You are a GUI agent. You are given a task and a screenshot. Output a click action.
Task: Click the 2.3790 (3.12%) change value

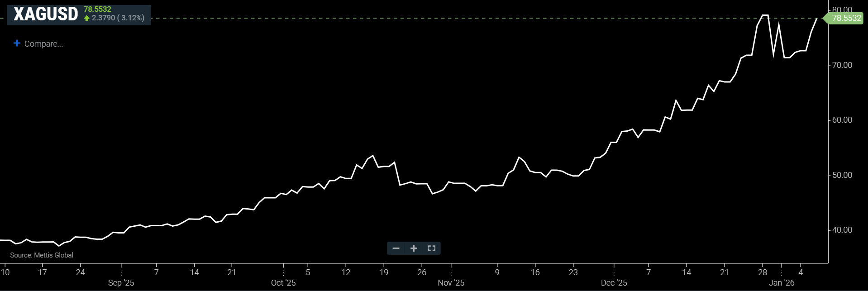(118, 18)
